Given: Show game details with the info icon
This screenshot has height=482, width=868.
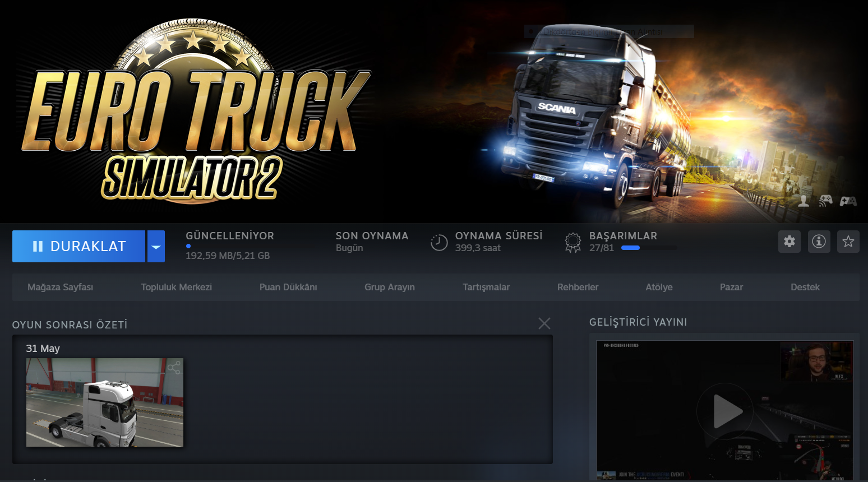Looking at the screenshot, I should (x=819, y=242).
